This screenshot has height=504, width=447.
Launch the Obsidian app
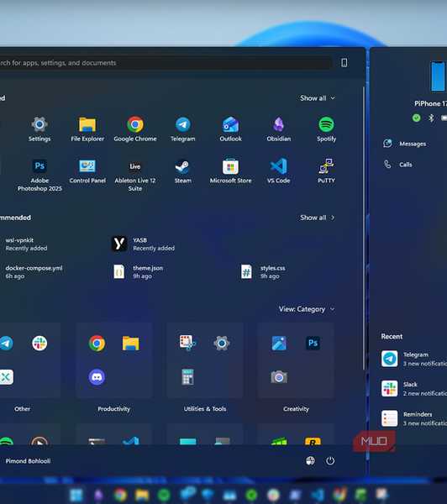click(x=278, y=129)
